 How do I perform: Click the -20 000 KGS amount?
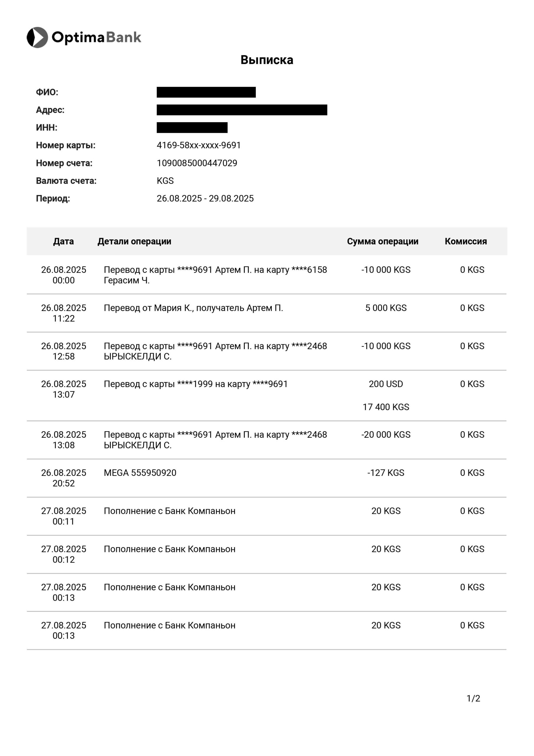pos(386,435)
